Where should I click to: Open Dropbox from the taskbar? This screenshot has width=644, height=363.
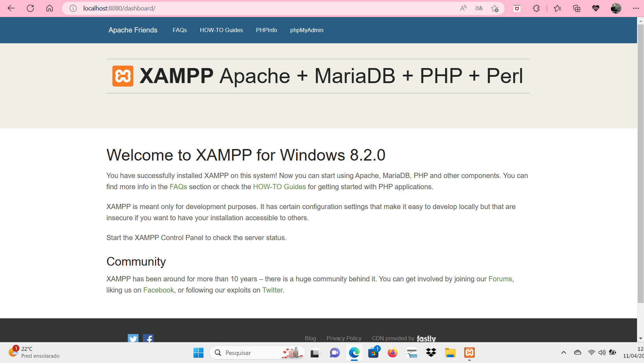431,353
